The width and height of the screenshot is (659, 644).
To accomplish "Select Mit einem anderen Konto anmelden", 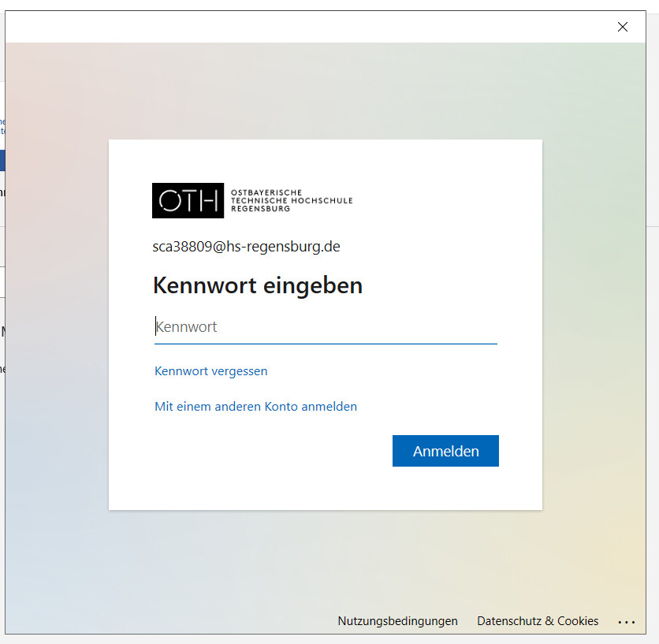I will (255, 407).
